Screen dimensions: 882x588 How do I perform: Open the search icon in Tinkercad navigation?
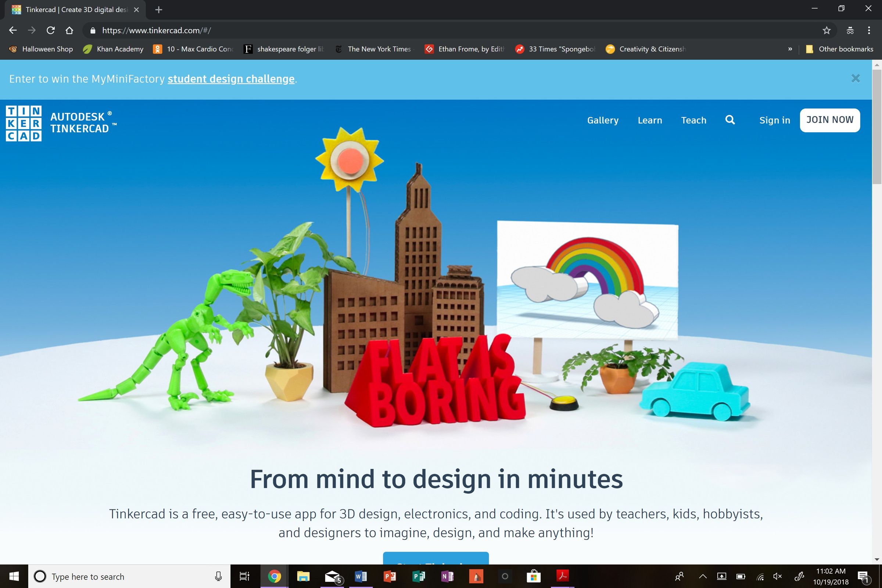point(729,120)
